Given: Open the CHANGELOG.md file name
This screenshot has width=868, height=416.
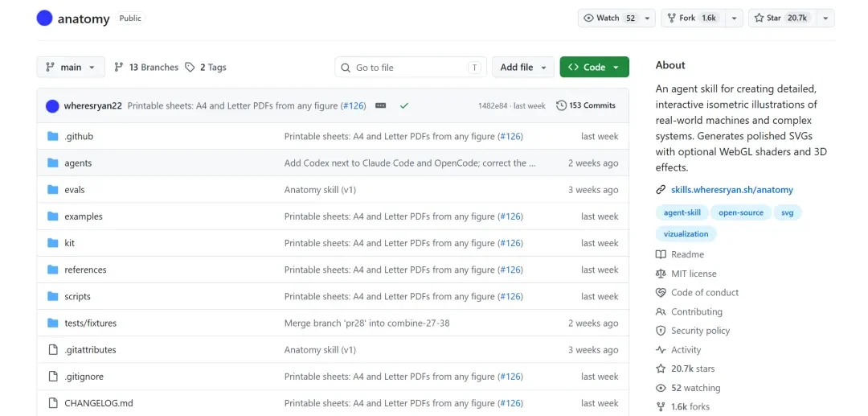Looking at the screenshot, I should [x=99, y=402].
